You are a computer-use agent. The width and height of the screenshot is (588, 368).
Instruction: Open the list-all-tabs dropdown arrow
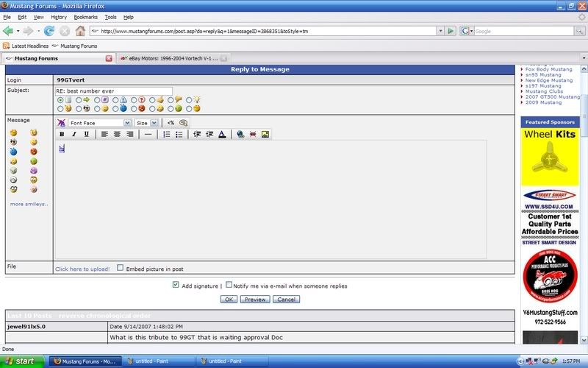(x=584, y=58)
